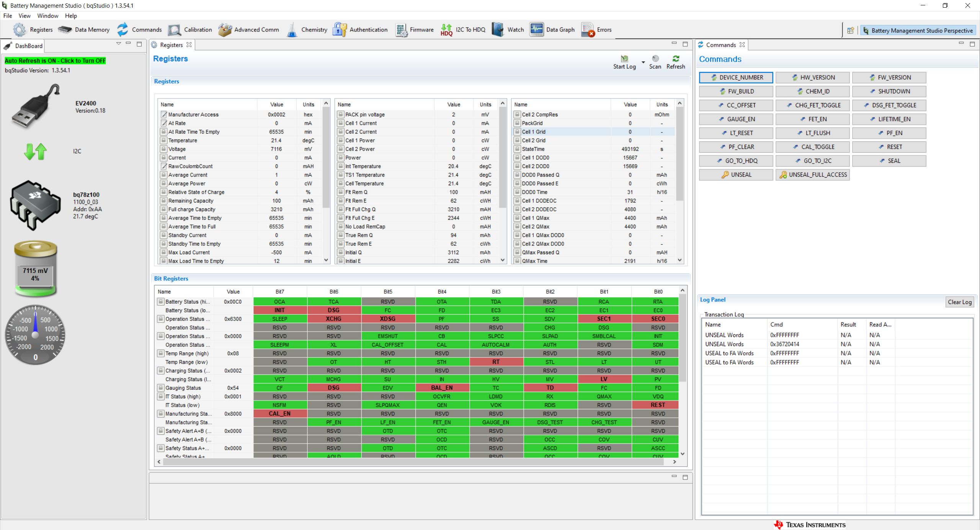Close the Commands tab with X icon

click(x=742, y=45)
